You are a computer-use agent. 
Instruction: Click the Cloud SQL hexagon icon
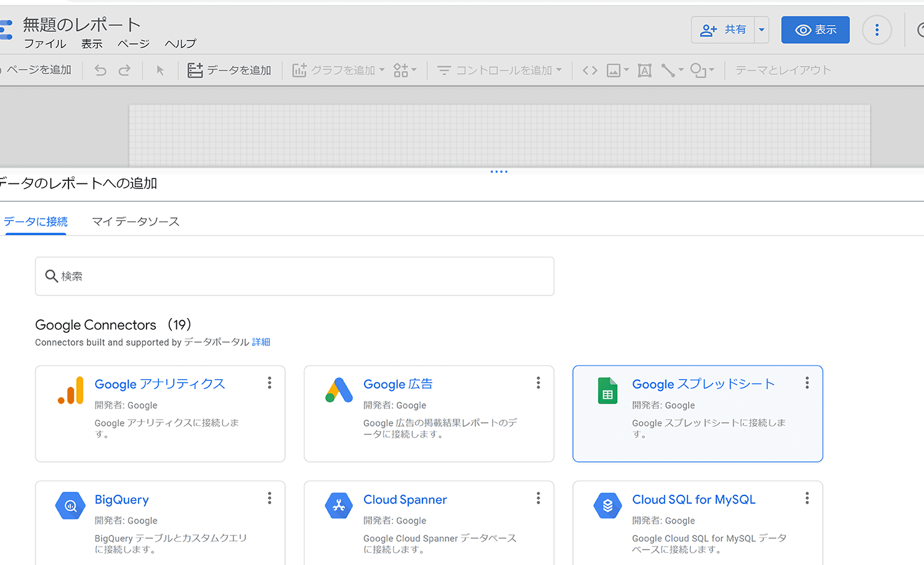pos(608,506)
